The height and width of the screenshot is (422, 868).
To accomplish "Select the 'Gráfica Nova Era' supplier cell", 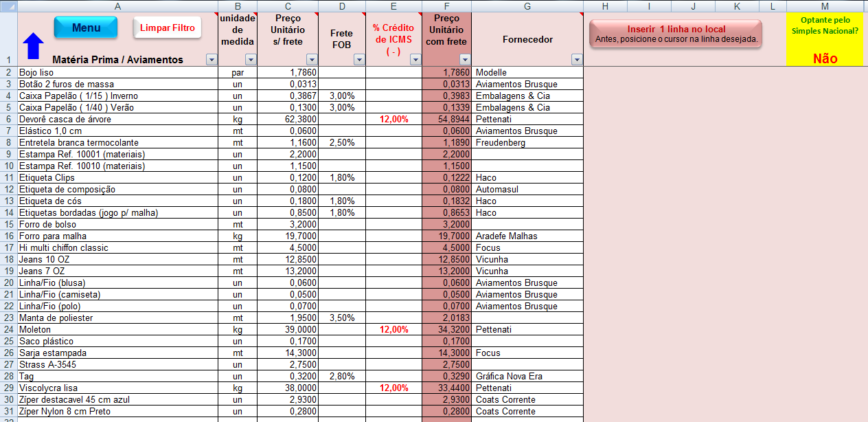I will pos(527,376).
